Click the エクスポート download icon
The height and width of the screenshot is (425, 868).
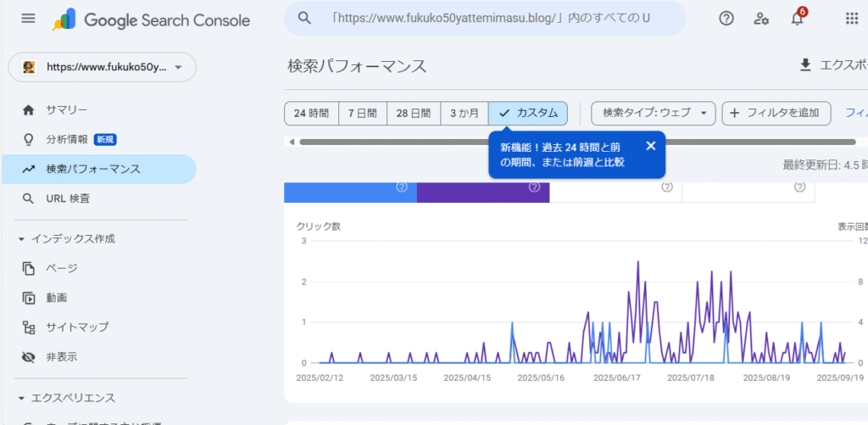coord(805,65)
